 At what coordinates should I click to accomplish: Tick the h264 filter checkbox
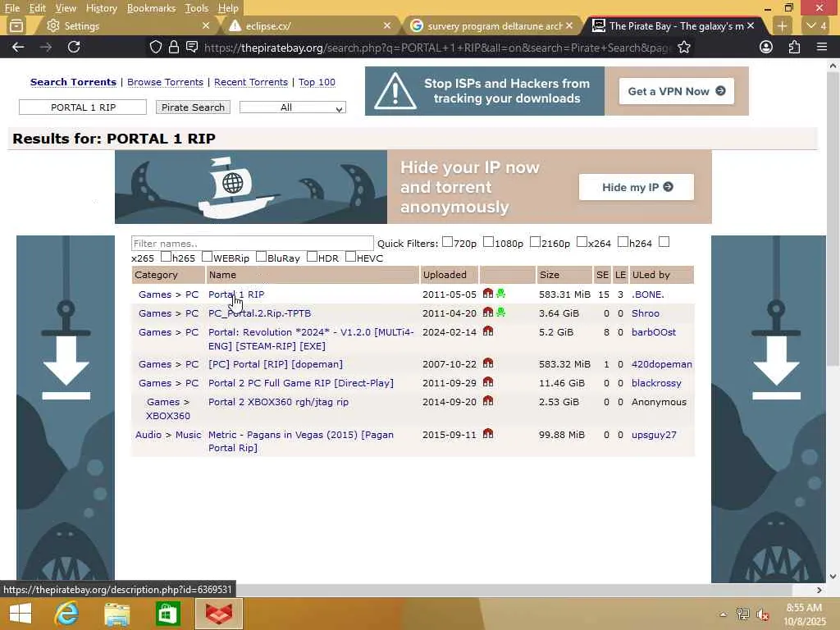(x=623, y=242)
